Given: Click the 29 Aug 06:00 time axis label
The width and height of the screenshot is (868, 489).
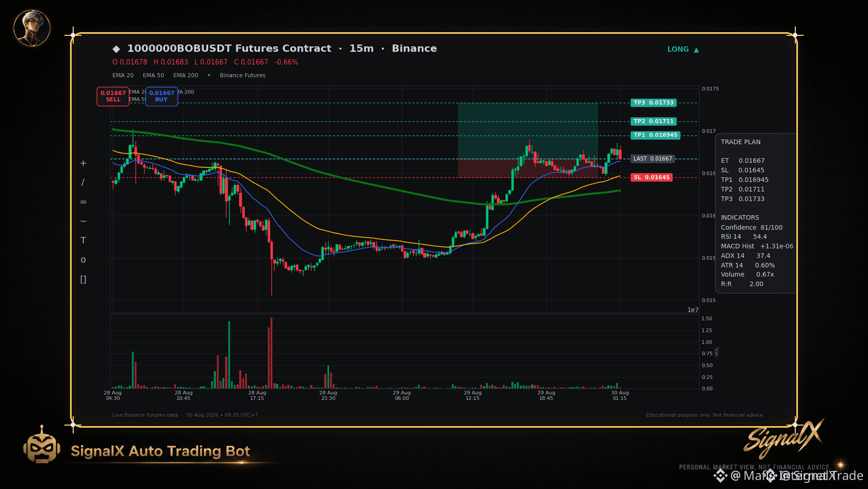Looking at the screenshot, I should (x=402, y=395).
